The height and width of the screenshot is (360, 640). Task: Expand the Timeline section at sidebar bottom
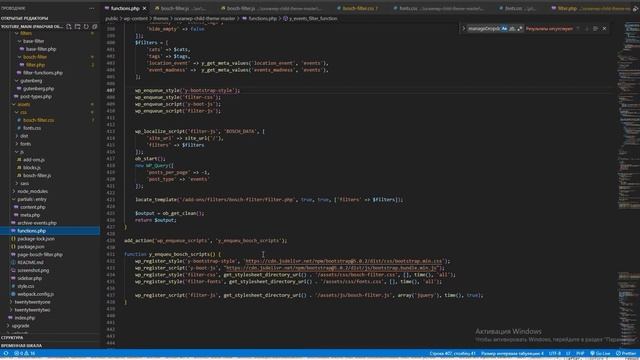point(50,346)
